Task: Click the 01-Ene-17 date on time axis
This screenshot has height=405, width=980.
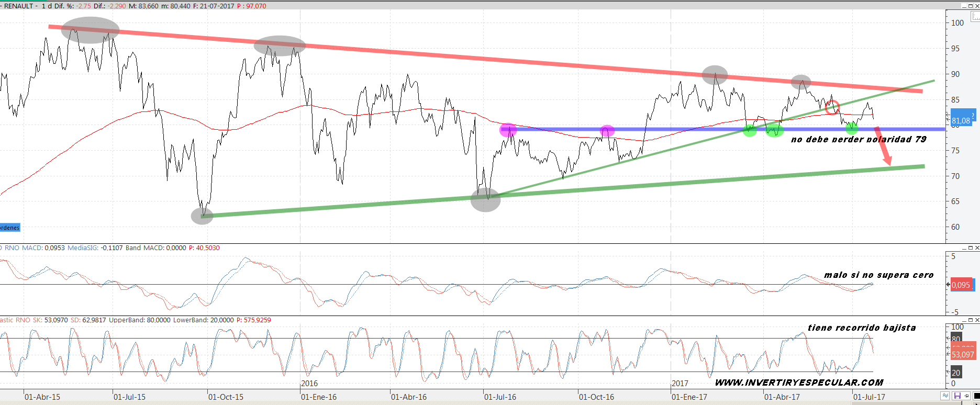Action: (x=689, y=397)
